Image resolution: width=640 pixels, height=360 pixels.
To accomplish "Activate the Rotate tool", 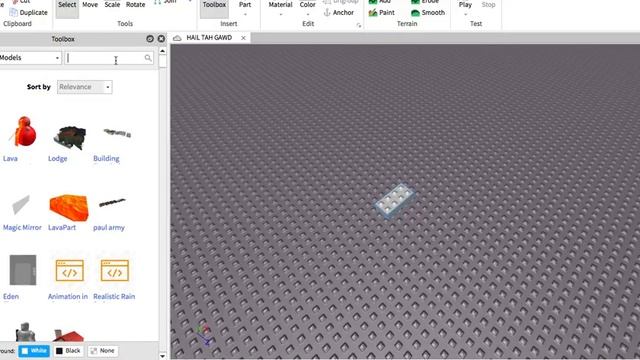I will [136, 5].
